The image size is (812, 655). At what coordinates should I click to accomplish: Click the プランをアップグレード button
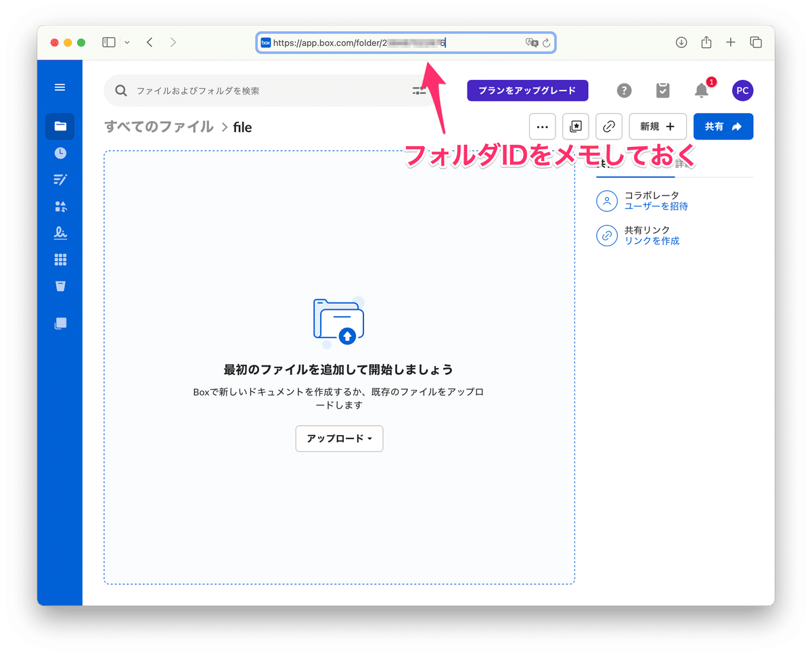(527, 90)
